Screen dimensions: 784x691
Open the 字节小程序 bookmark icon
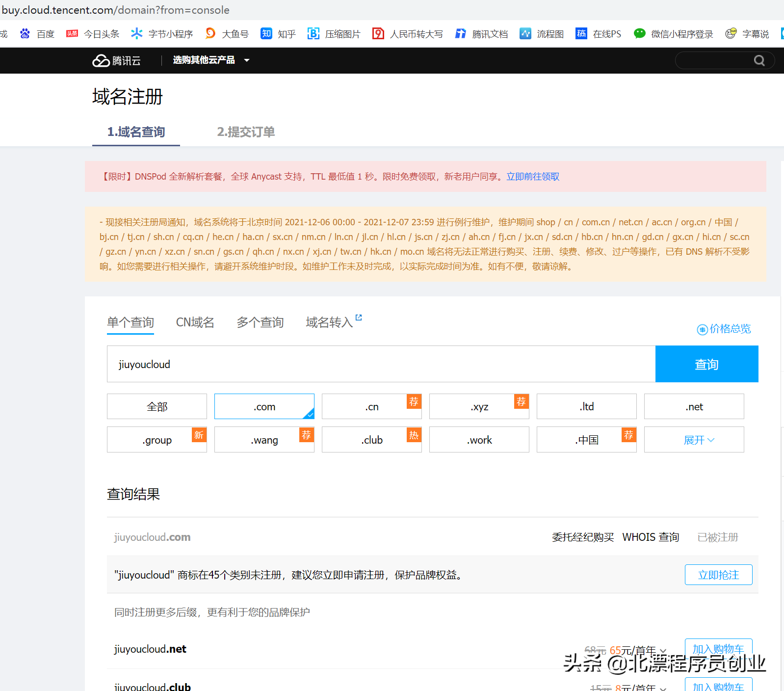(136, 33)
